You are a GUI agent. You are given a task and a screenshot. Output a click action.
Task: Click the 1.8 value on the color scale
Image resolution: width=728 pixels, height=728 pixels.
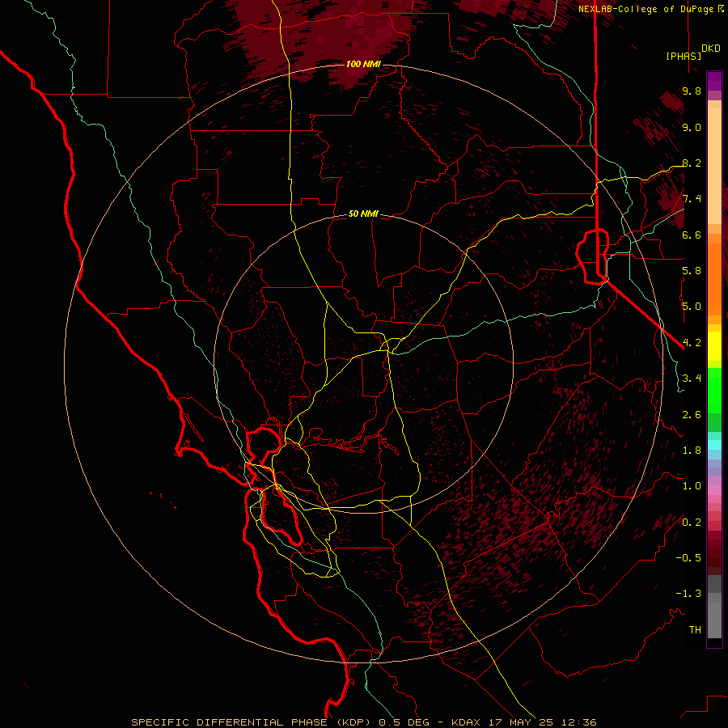(x=692, y=451)
